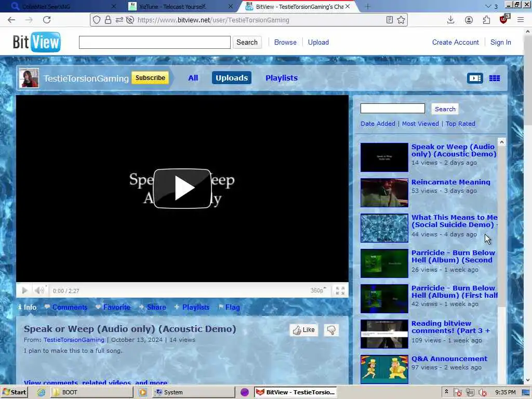Reload the page with the refresh icon
532x399 pixels.
pyautogui.click(x=47, y=20)
